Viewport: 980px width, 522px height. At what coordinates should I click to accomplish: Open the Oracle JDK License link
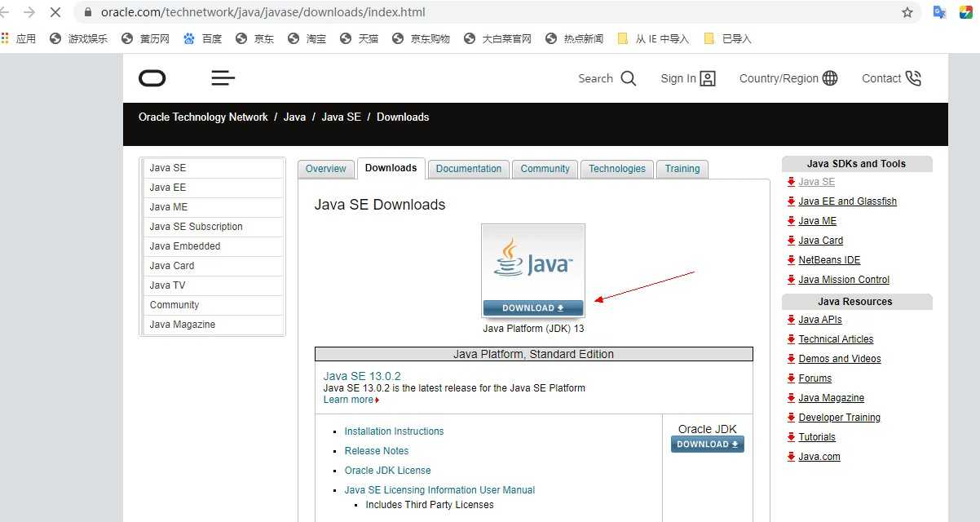(x=387, y=471)
